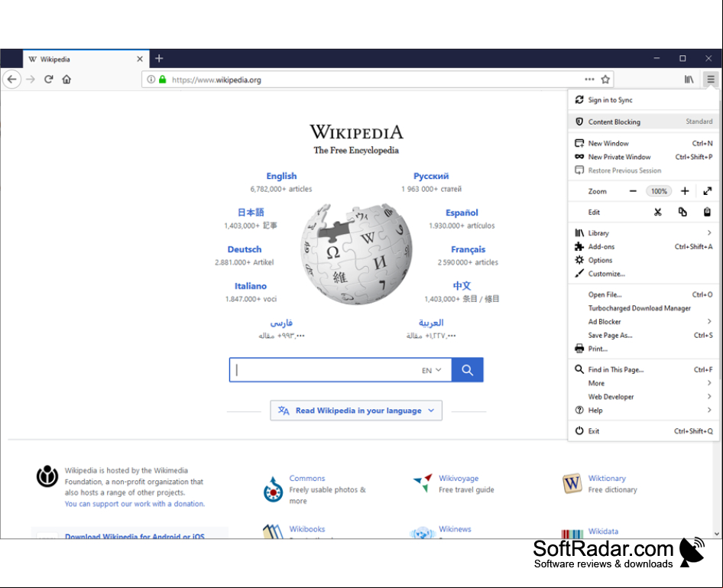Search Wikipedia with the magnifier button
Image resolution: width=723 pixels, height=588 pixels.
click(x=468, y=370)
